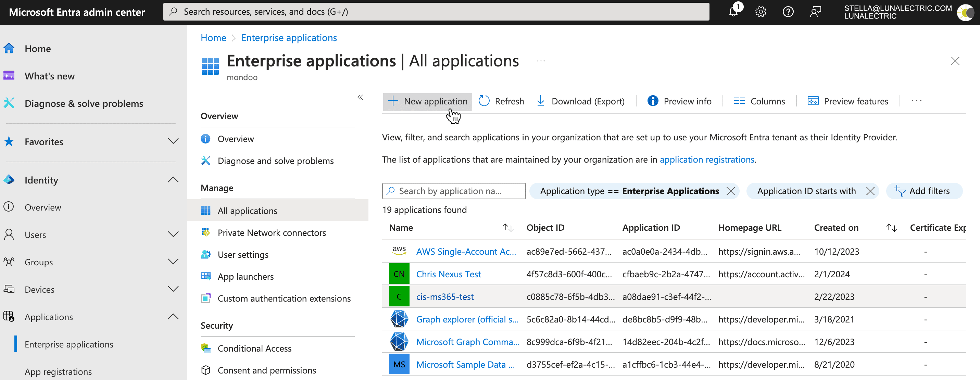The width and height of the screenshot is (980, 380).
Task: Collapse the inner menu with the double-chevron
Action: 360,97
